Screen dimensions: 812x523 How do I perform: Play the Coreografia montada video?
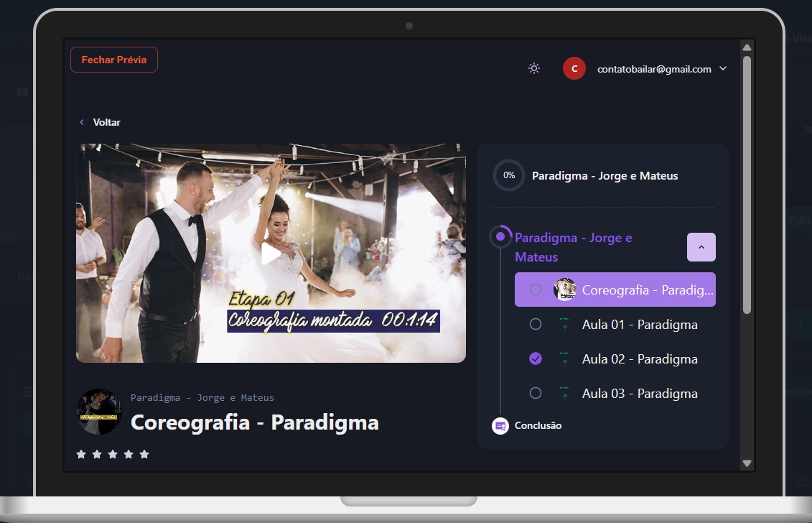tap(271, 254)
